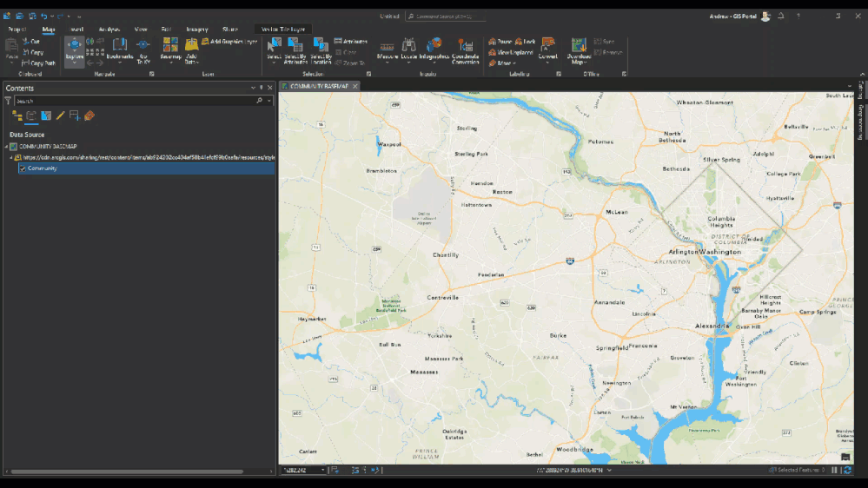This screenshot has height=488, width=868.
Task: Click the Add Graphics Layer button
Action: click(x=229, y=42)
